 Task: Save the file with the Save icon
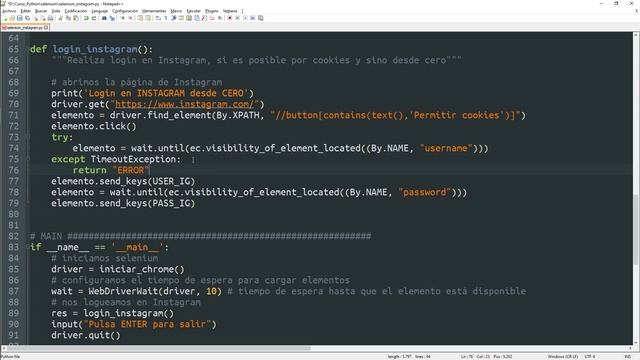point(20,18)
